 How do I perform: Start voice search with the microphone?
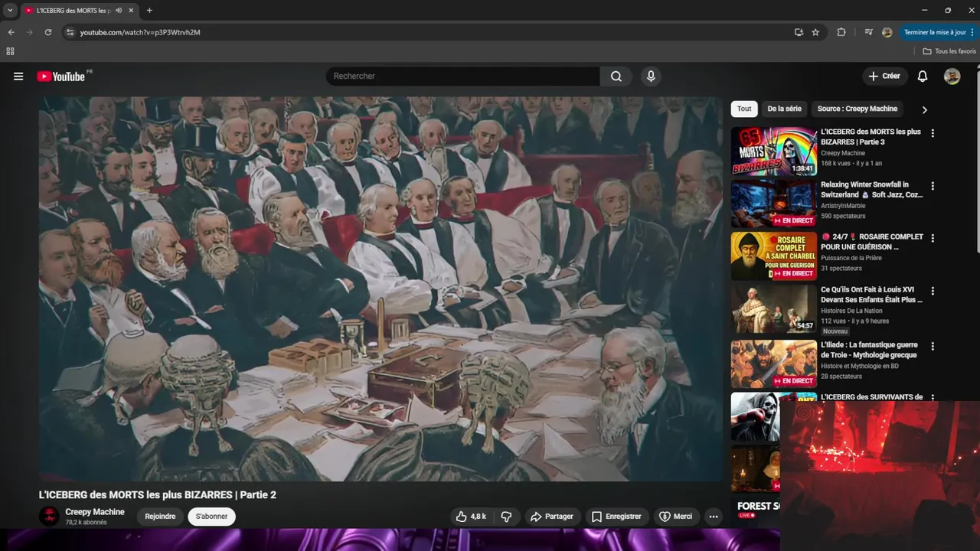pos(651,77)
